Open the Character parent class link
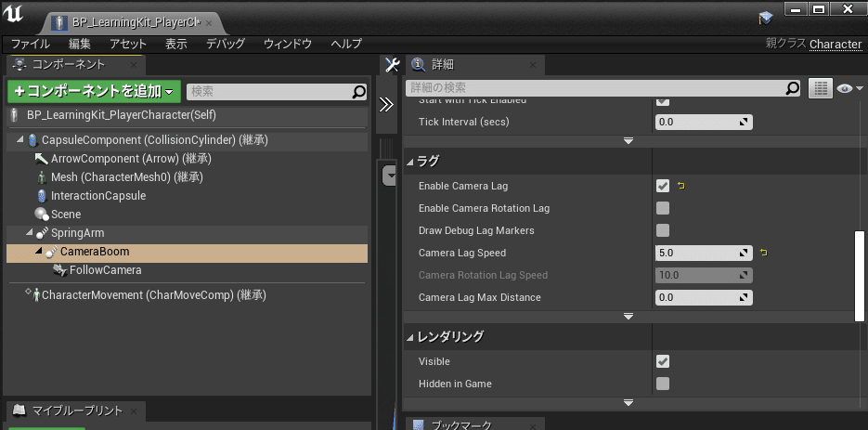Screen dimensions: 868x430 [836, 44]
